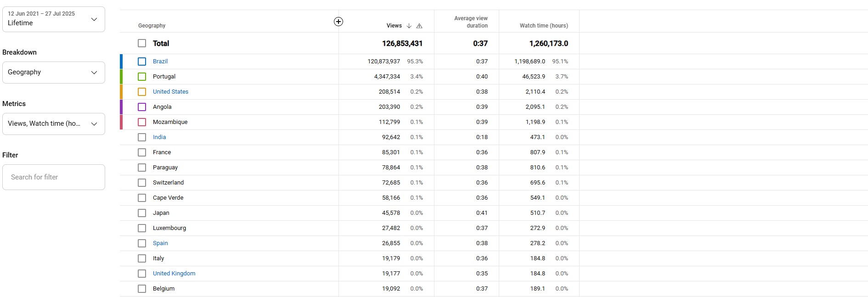The height and width of the screenshot is (297, 868).
Task: Expand the Geography breakdown dropdown
Action: tap(54, 73)
